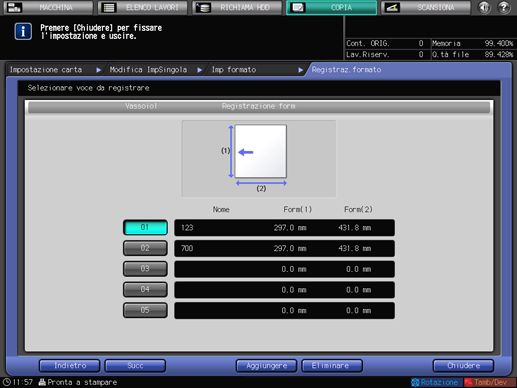Select registration slot 05
517x388 pixels.
pos(145,310)
